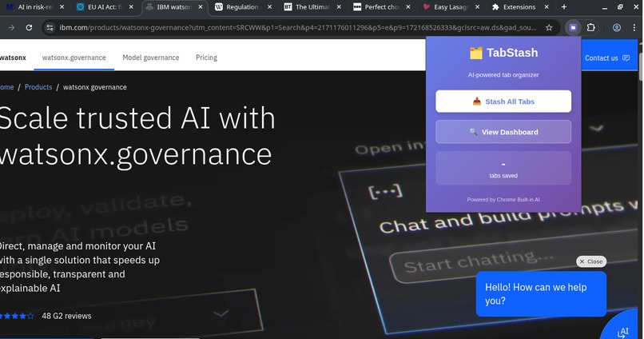Click the watsonx nav label
The height and width of the screenshot is (339, 644).
click(13, 58)
